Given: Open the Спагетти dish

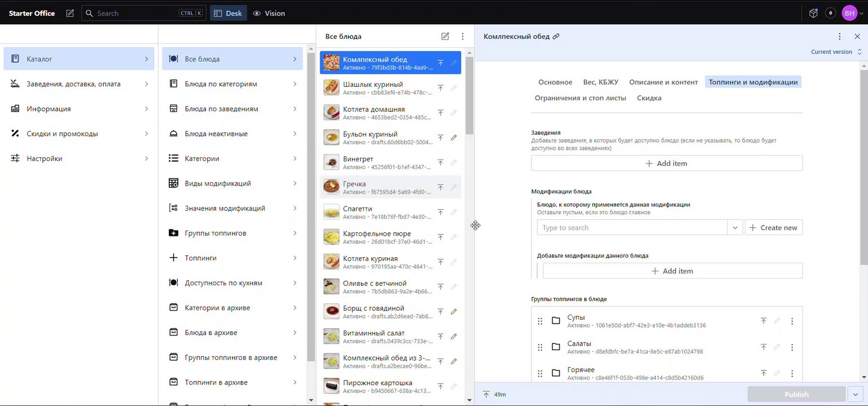Looking at the screenshot, I should click(x=391, y=212).
